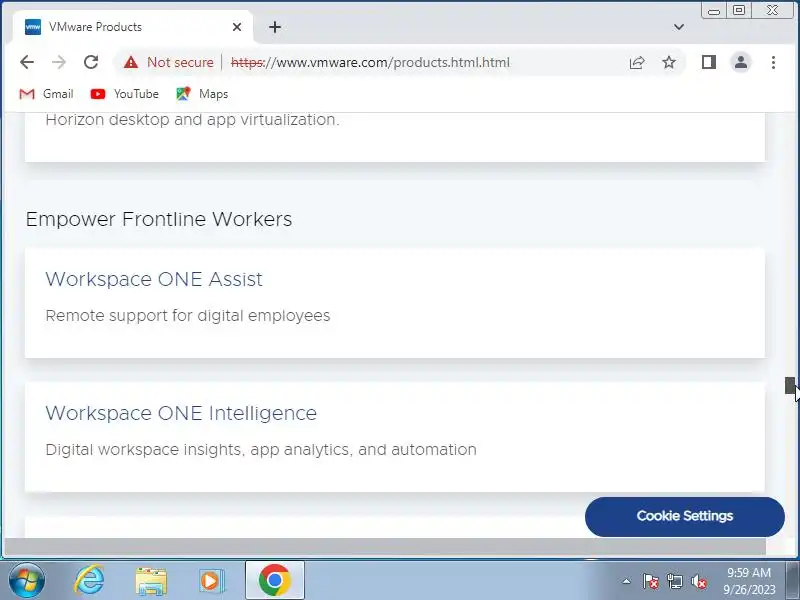This screenshot has height=600, width=800.
Task: Go back with the browser back arrow
Action: [27, 62]
